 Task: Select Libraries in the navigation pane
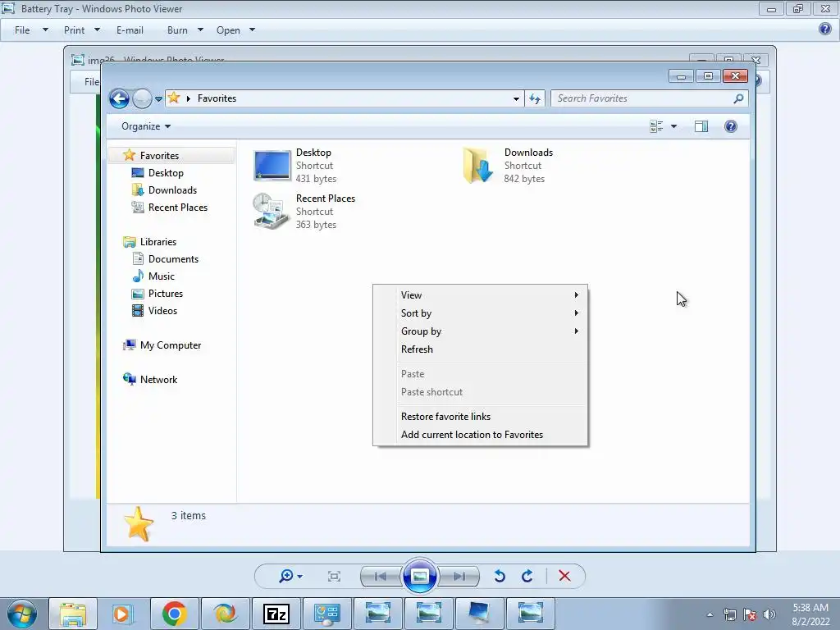158,242
